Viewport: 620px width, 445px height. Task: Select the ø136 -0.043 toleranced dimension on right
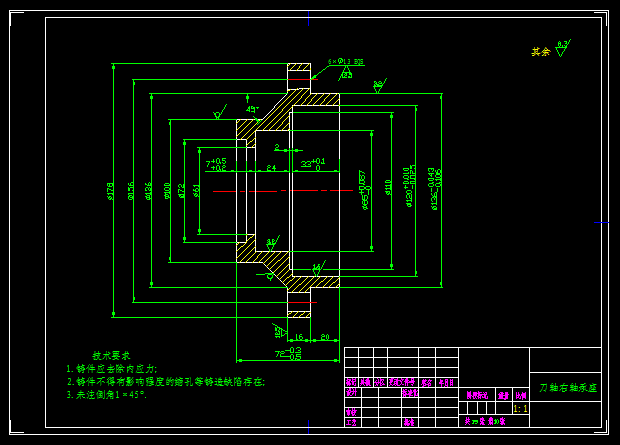[434, 189]
